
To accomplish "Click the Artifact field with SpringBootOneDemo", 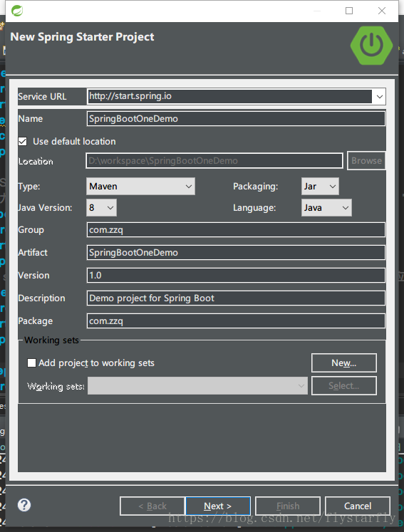I will pyautogui.click(x=236, y=252).
